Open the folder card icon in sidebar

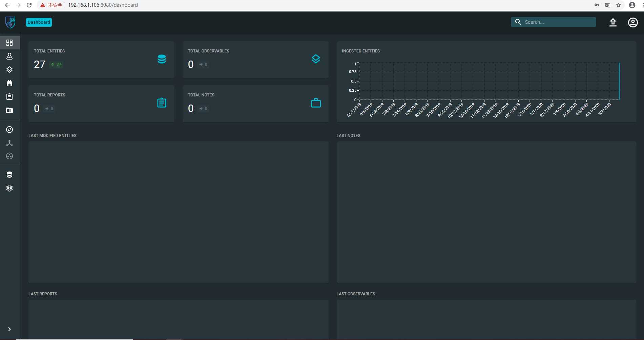(x=9, y=110)
